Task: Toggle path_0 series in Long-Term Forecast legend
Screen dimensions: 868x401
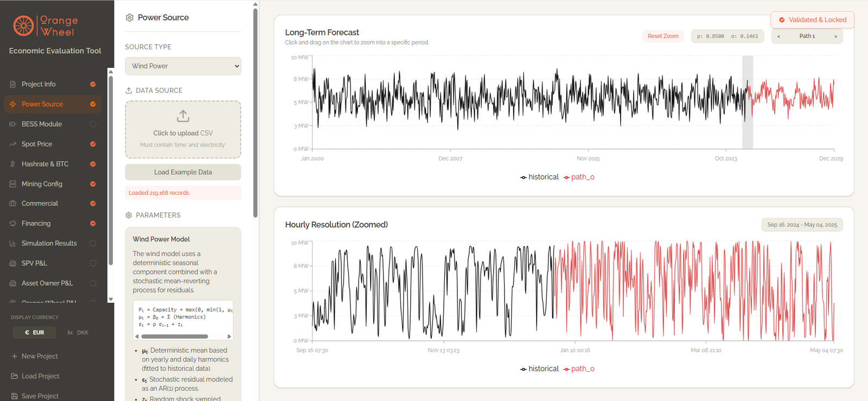Action: click(579, 177)
